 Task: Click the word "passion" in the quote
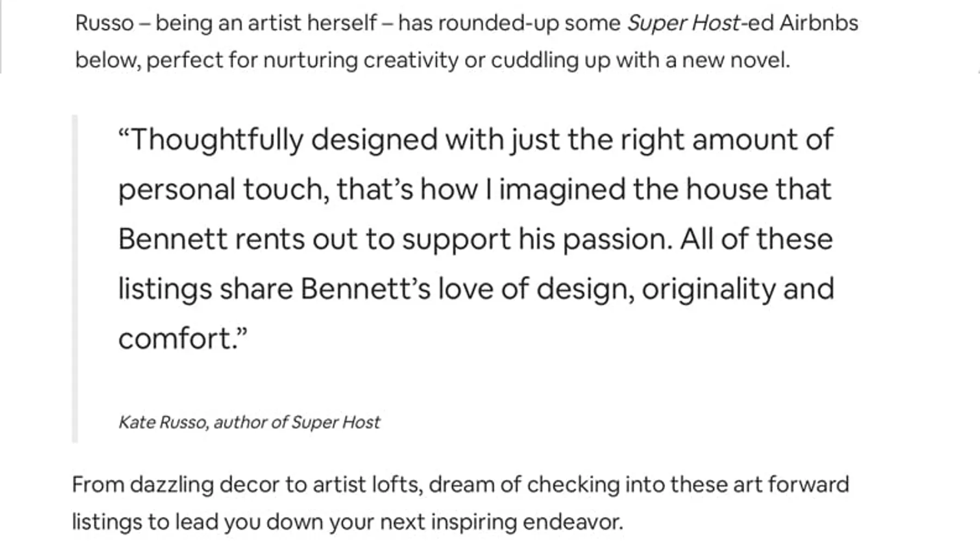[617, 239]
